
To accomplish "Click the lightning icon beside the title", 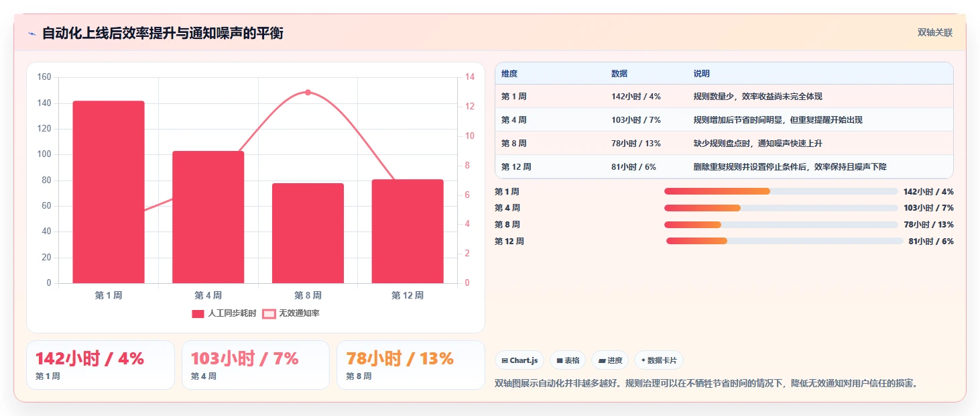I will [x=32, y=34].
